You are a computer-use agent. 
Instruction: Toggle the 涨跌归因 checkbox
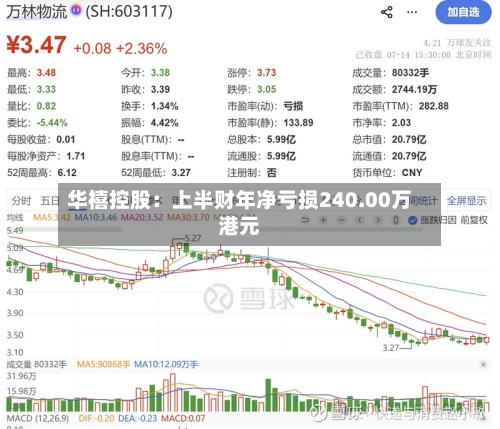(x=413, y=220)
